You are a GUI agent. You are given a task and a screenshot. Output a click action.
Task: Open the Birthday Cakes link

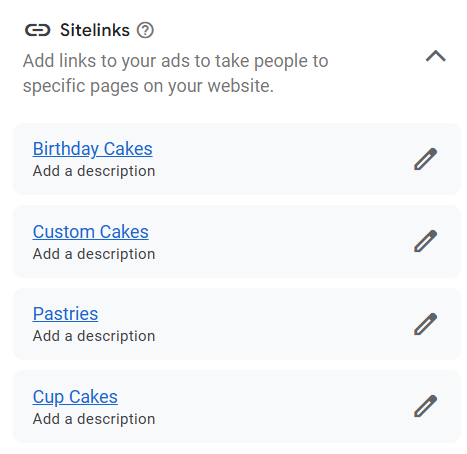[92, 149]
